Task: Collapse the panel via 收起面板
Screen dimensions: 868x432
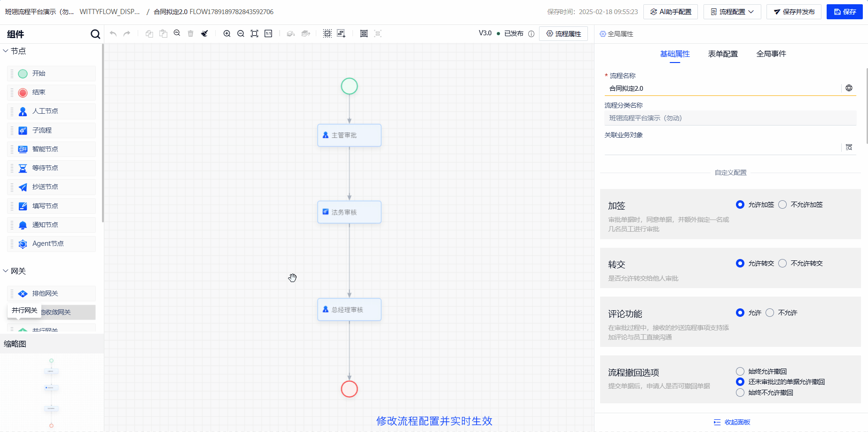Action: pos(732,422)
